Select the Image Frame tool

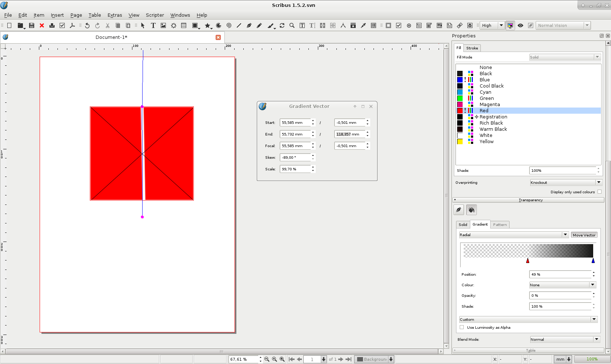163,25
